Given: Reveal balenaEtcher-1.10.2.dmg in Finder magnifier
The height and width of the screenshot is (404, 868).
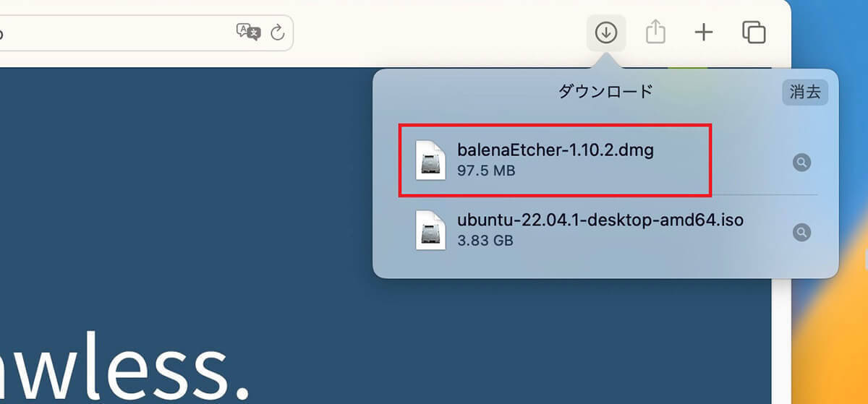Looking at the screenshot, I should (x=801, y=163).
